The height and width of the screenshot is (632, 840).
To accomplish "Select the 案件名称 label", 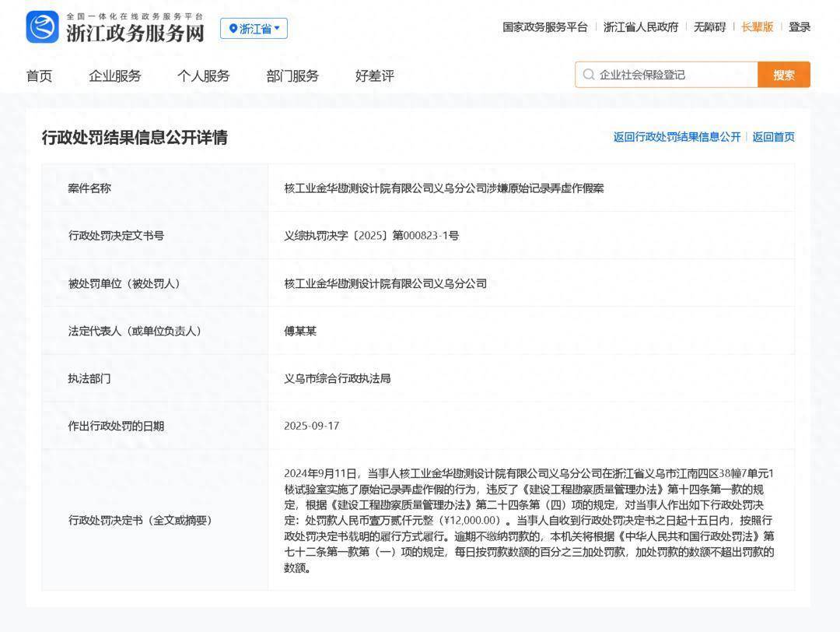I will tap(89, 188).
